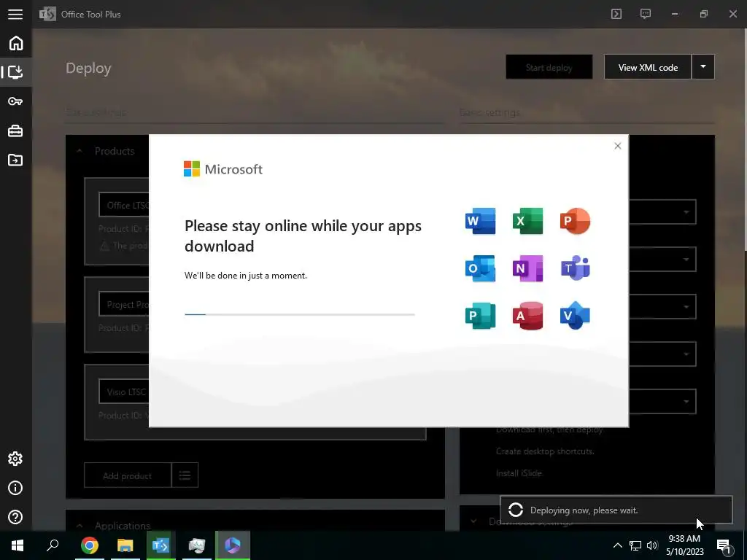The image size is (747, 560).
Task: Toggle Create desktop shortcuts option
Action: coord(545,451)
